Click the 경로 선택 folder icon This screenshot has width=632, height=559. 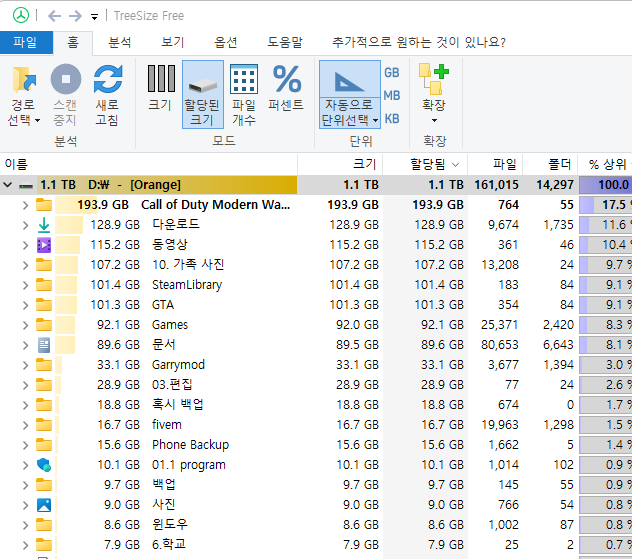[24, 79]
